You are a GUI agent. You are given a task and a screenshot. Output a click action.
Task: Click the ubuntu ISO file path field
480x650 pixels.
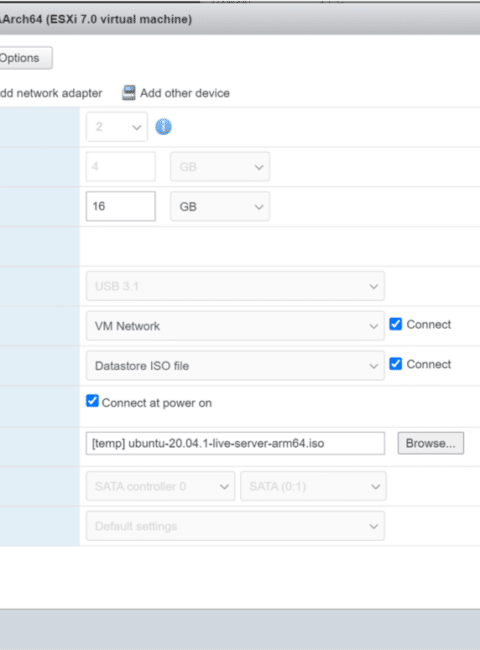(235, 444)
